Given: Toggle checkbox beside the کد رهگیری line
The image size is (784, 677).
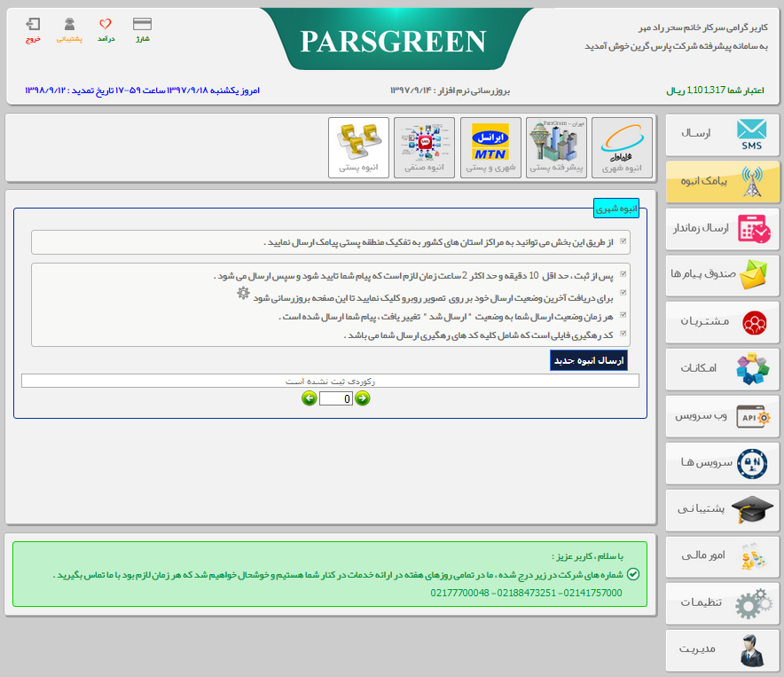Looking at the screenshot, I should point(623,335).
